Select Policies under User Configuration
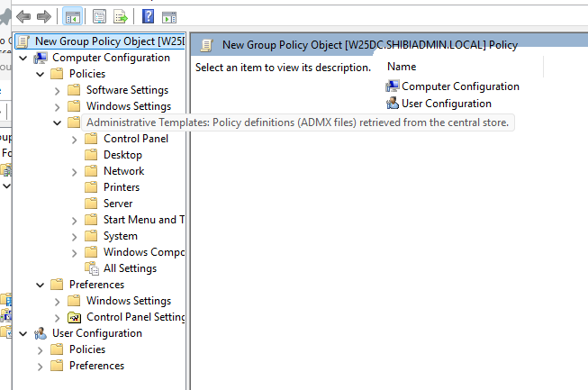 pyautogui.click(x=87, y=349)
